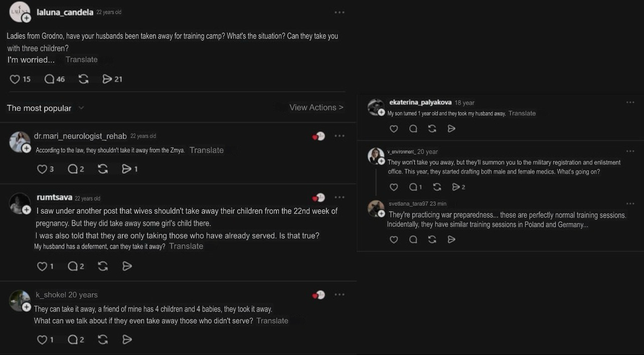The width and height of the screenshot is (644, 355).
Task: Translate dr.mari_neurologist_rehab's comment
Action: coord(206,150)
